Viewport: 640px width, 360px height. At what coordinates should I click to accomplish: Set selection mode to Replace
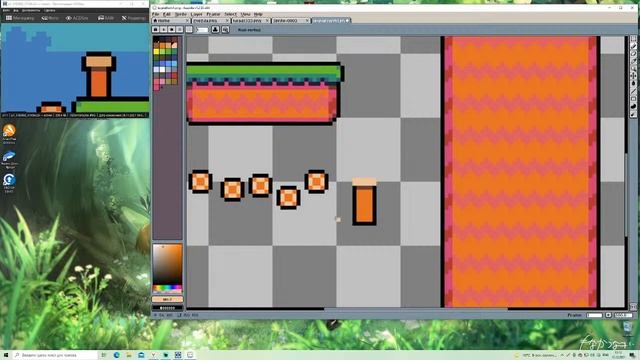(x=156, y=29)
